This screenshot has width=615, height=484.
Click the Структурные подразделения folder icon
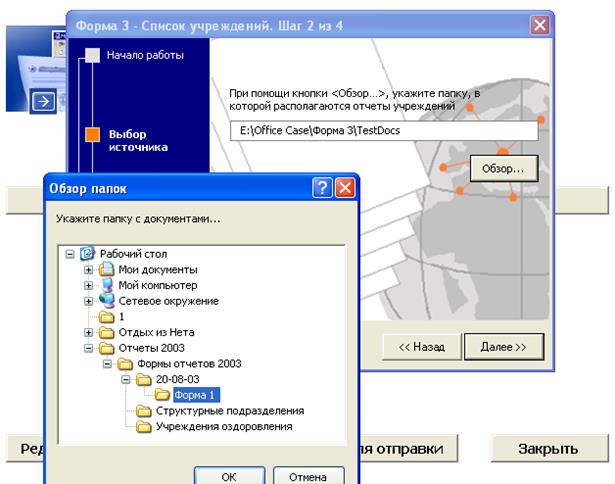pyautogui.click(x=144, y=411)
